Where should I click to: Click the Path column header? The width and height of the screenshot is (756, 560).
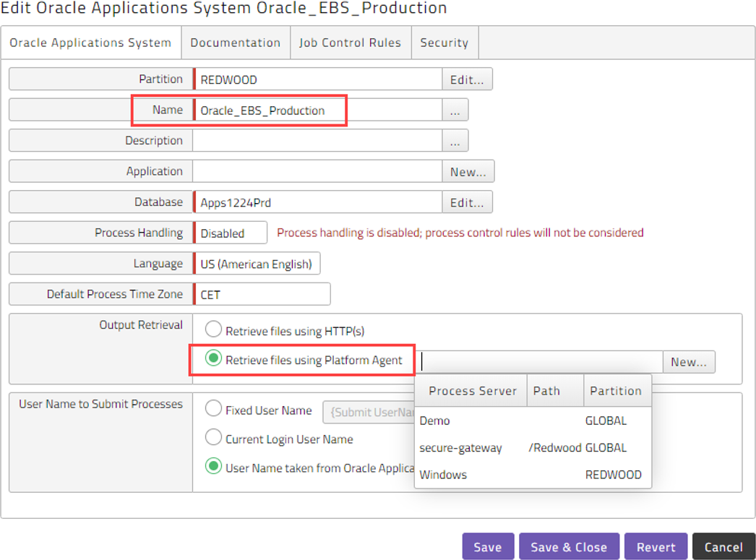click(x=555, y=391)
